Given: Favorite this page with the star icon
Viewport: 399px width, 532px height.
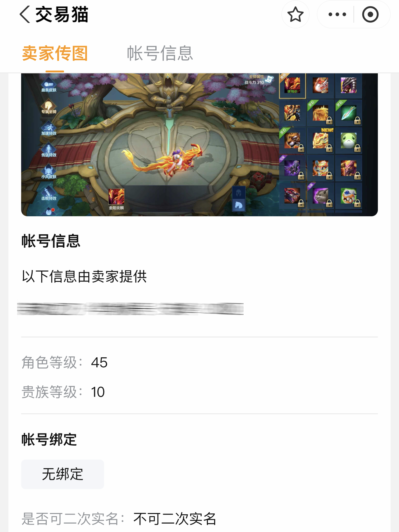Looking at the screenshot, I should [295, 14].
